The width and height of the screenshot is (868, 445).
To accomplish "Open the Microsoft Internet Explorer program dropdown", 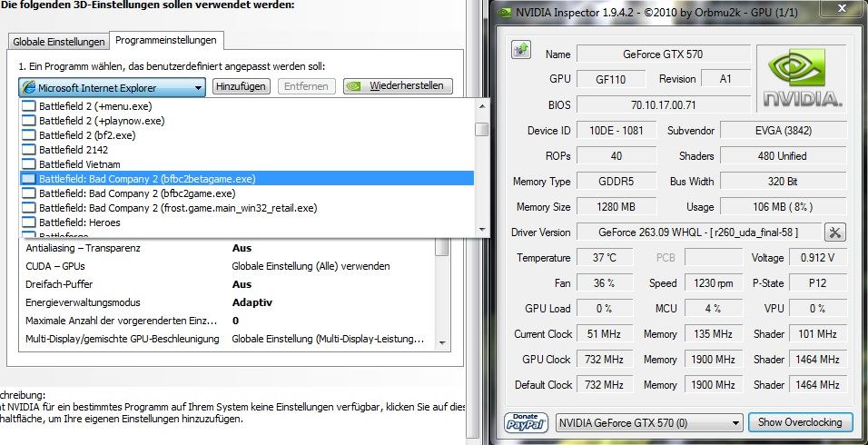I will click(112, 87).
